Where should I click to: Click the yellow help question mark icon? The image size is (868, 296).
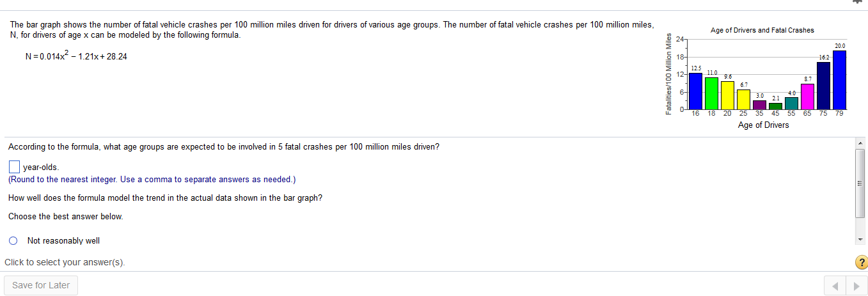(x=862, y=262)
